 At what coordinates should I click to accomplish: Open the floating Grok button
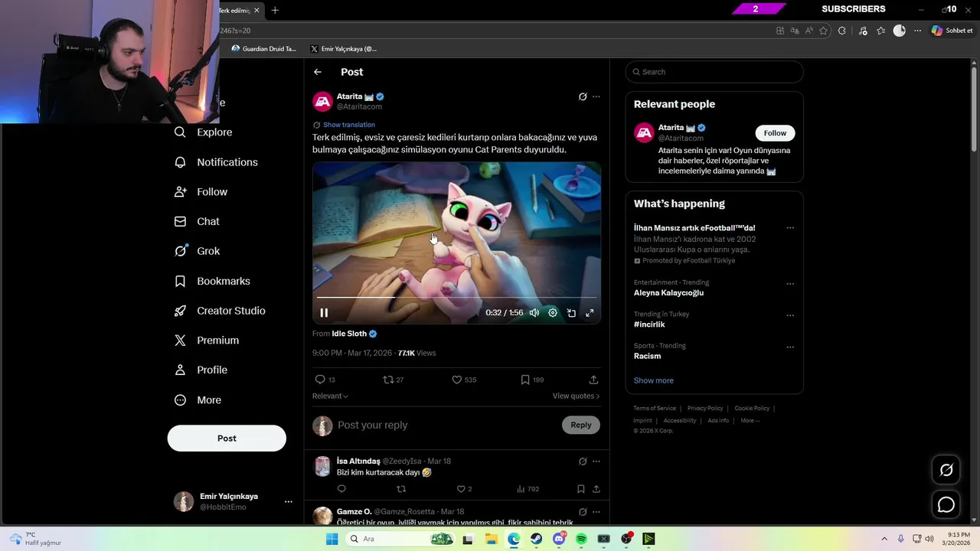(946, 470)
